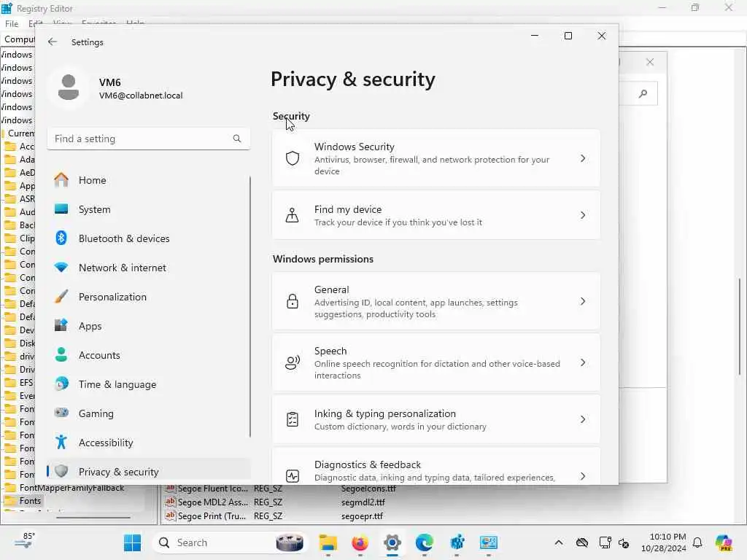Image resolution: width=747 pixels, height=560 pixels.
Task: Open System settings page
Action: tap(148, 209)
